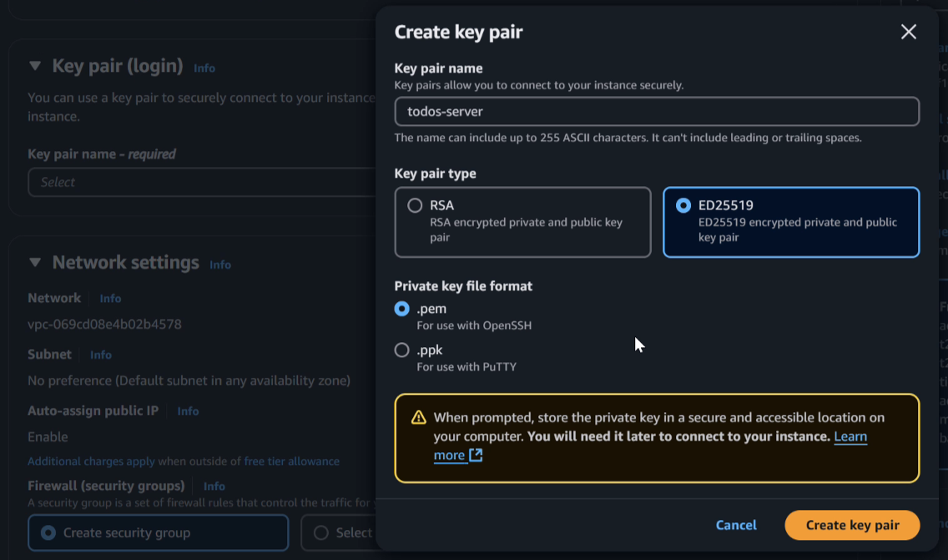The image size is (948, 560).
Task: Select Create security group option
Action: pyautogui.click(x=158, y=532)
